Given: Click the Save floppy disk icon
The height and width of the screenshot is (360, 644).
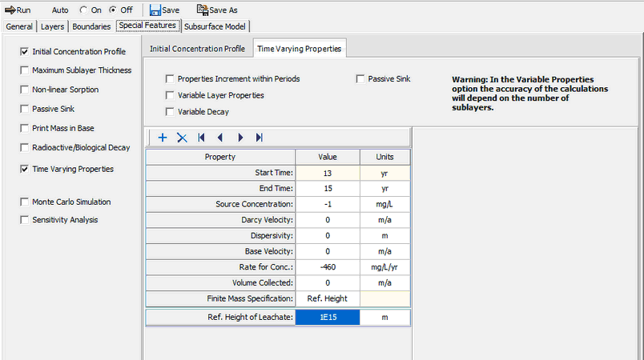Looking at the screenshot, I should click(154, 10).
